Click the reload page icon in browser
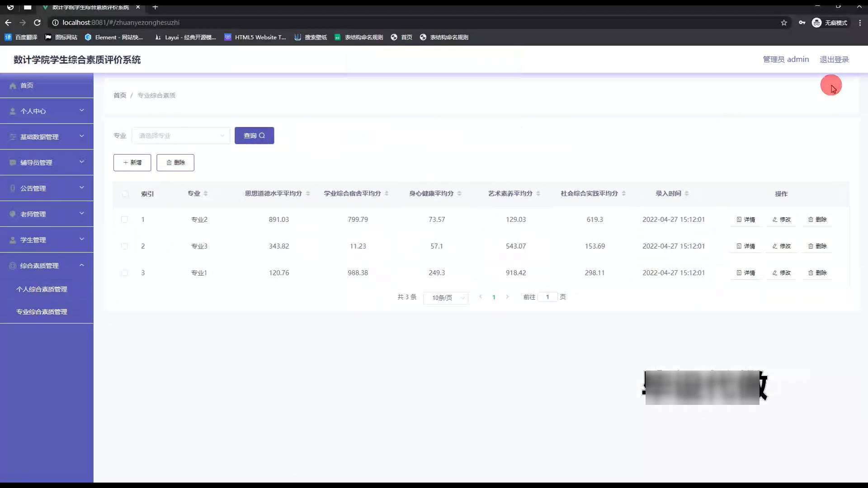The height and width of the screenshot is (488, 868). tap(38, 23)
